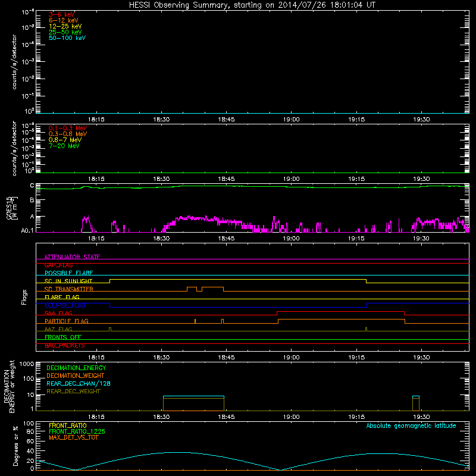Screen dimensions: 476x476
Task: Select the yellow FLARE_FLAG label
Action: click(62, 297)
